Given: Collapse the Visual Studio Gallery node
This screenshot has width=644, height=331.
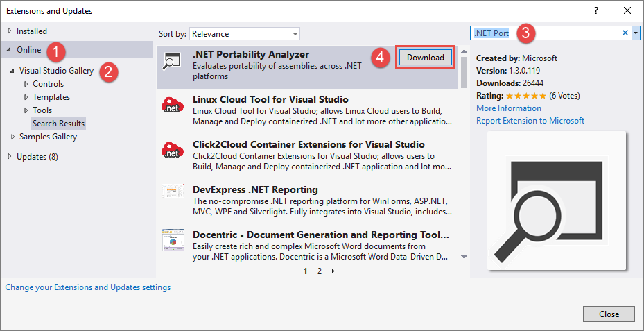Looking at the screenshot, I should tap(12, 71).
